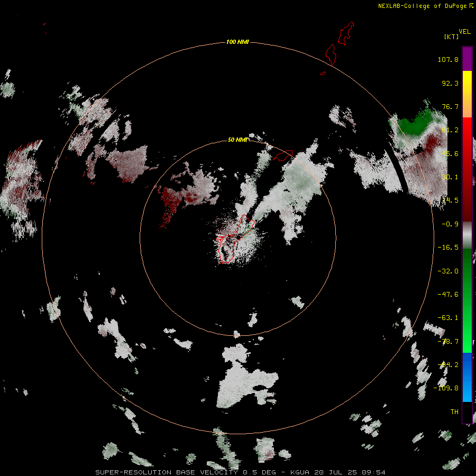Click the -16.5 legend value
476x476 pixels.
pos(448,248)
